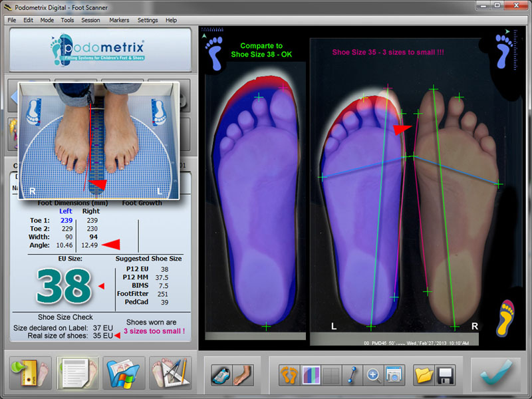Click the right foot ruler icon in preview
The width and height of the screenshot is (532, 399).
pos(158,112)
